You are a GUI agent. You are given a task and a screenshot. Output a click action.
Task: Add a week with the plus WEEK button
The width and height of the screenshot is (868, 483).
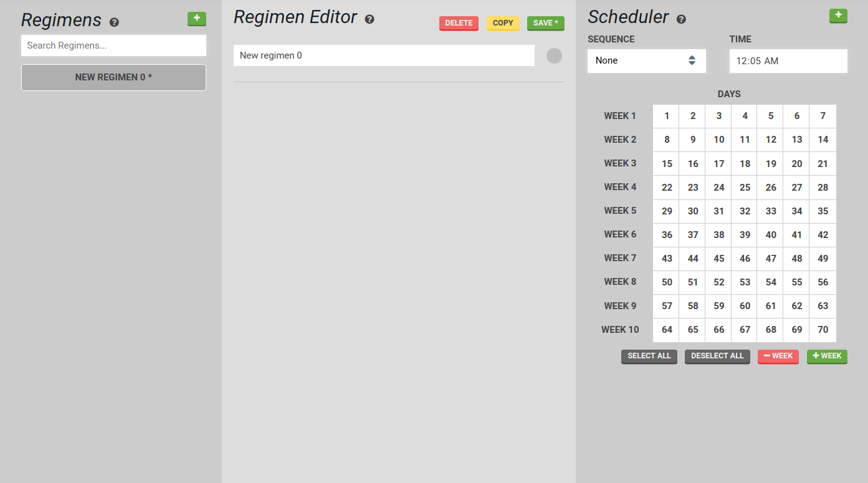pos(827,356)
